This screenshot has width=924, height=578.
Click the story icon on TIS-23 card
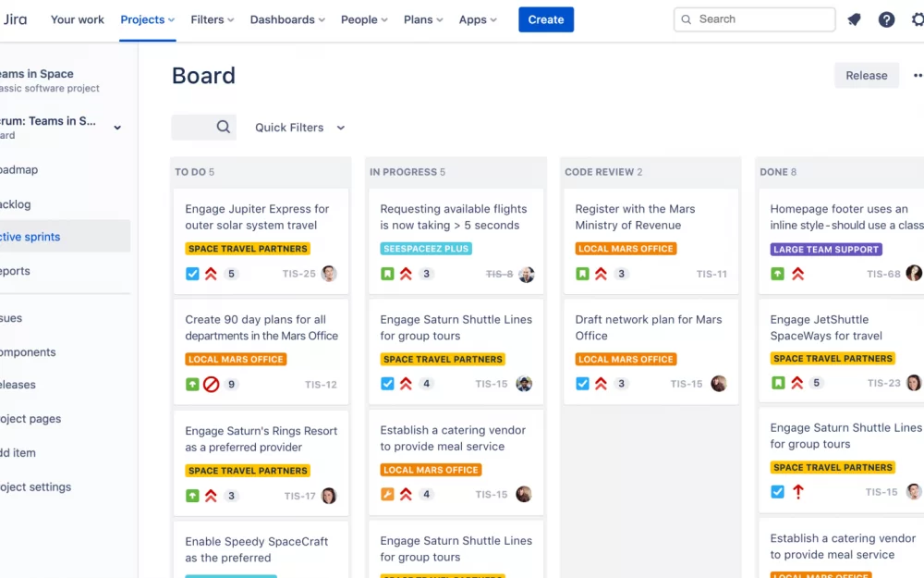point(778,383)
